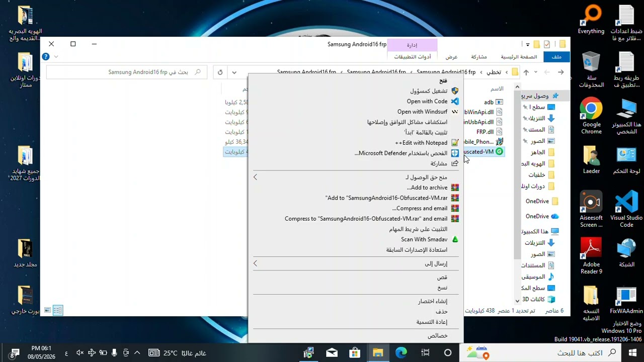
Task: Click Explorer back navigation arrow
Action: [x=561, y=72]
